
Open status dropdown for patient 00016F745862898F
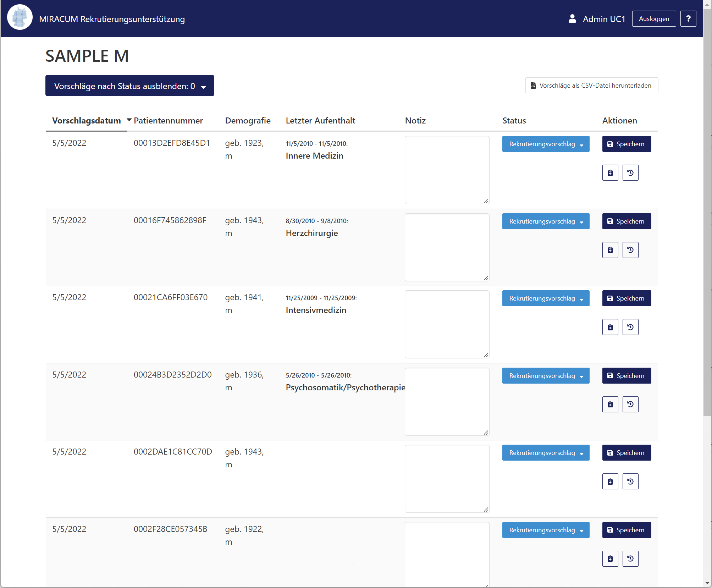[x=546, y=221]
